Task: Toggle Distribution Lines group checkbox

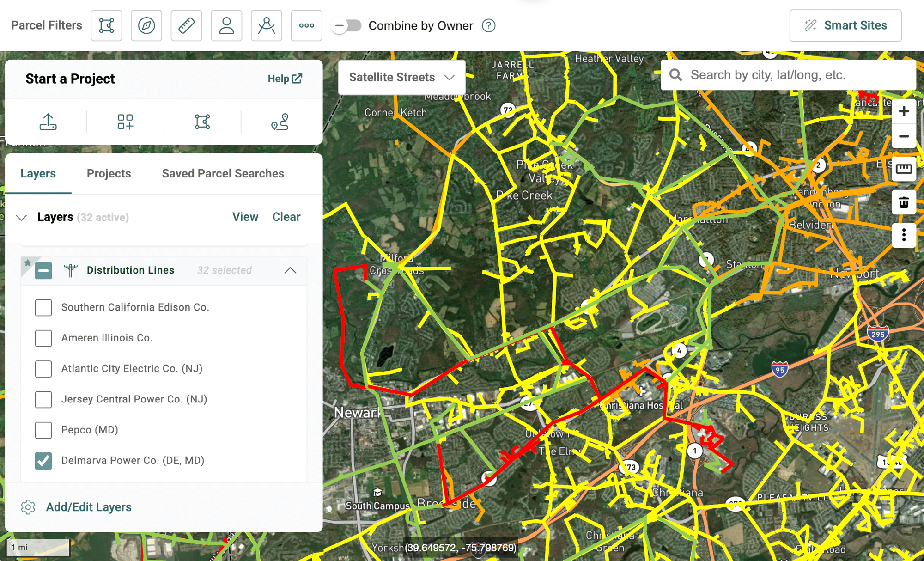Action: 43,271
